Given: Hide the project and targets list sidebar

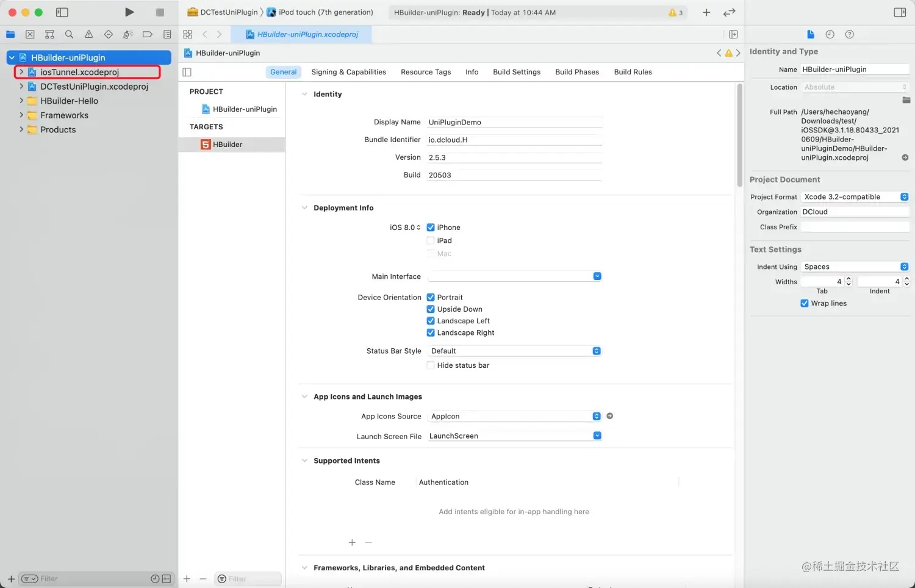Looking at the screenshot, I should 187,72.
